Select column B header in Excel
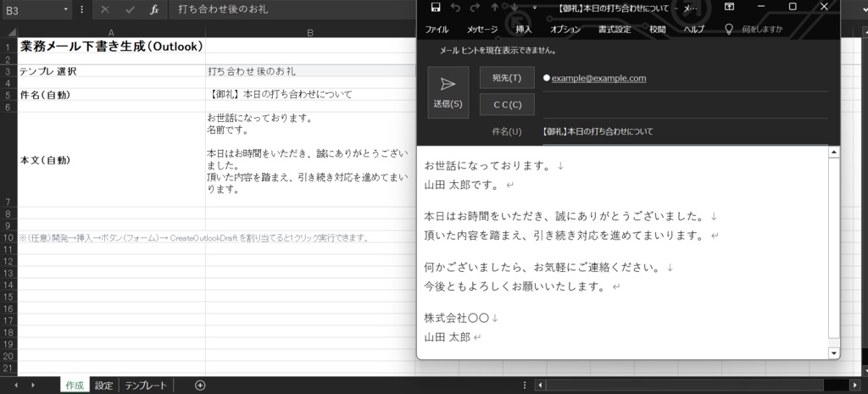 coord(310,33)
